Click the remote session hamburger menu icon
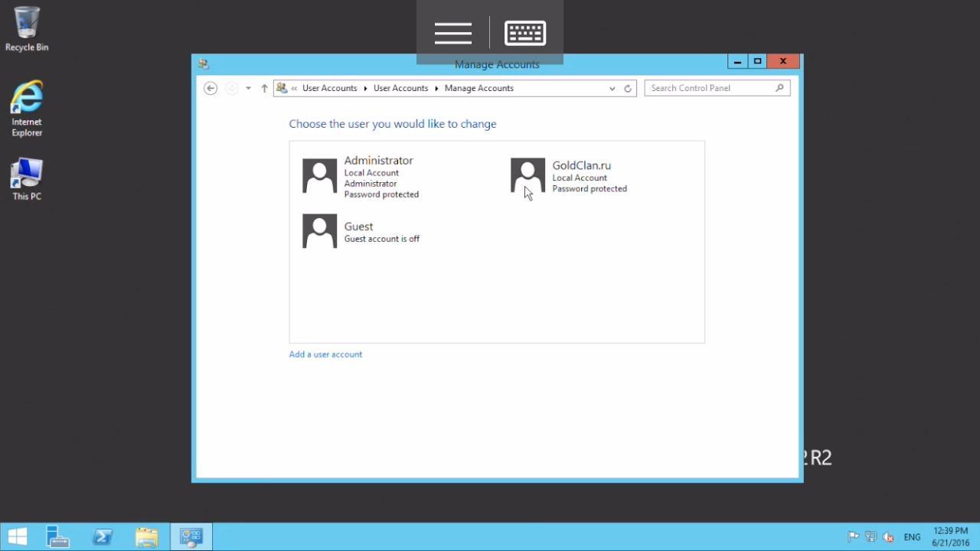This screenshot has height=551, width=980. [452, 33]
